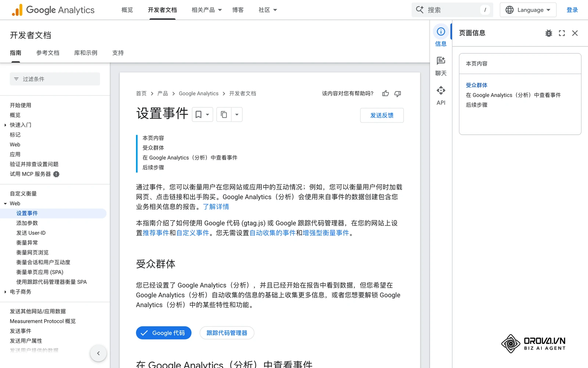Image resolution: width=588 pixels, height=368 pixels.
Task: Open the 推荐事件 link
Action: pyautogui.click(x=156, y=233)
